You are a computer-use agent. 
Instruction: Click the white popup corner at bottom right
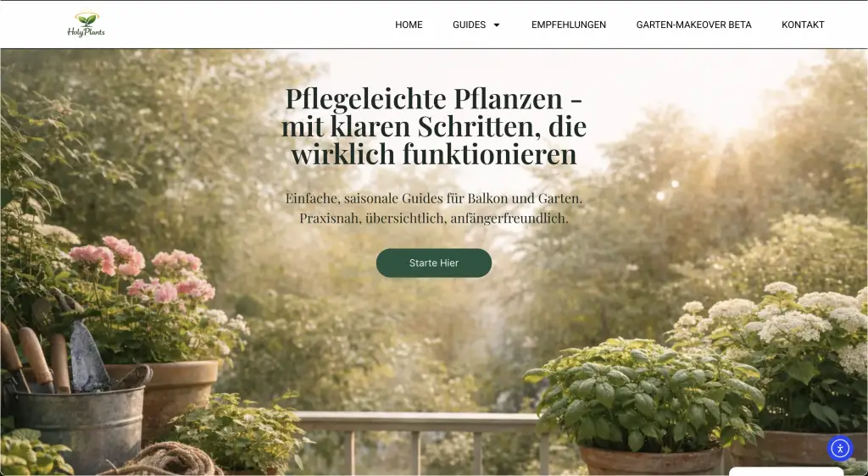785,472
